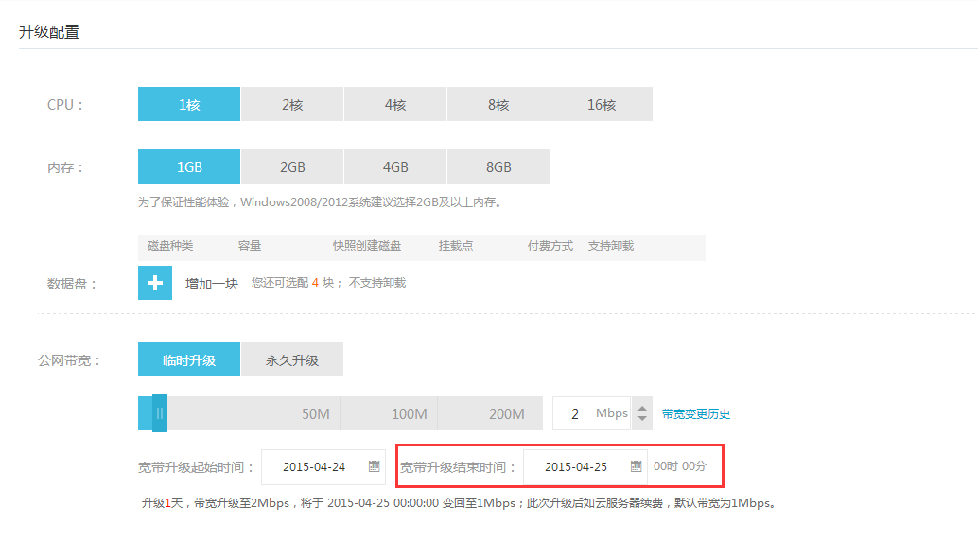Choose 4GB memory size
Viewport: 978px width, 560px height.
point(395,166)
